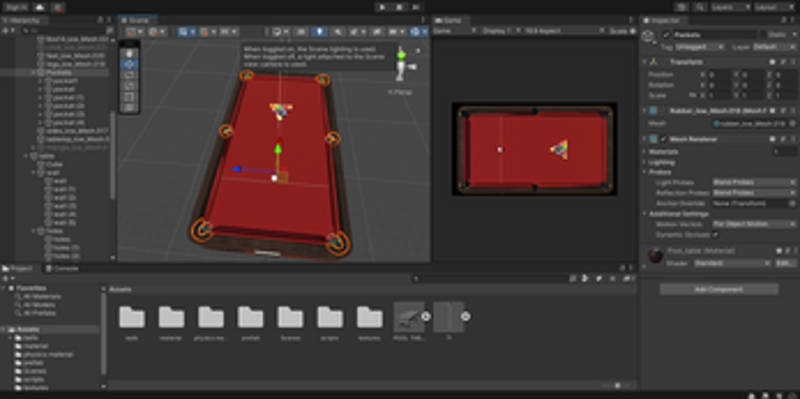Viewport: 800px width, 399px height.
Task: Switch to the Hierarchy tab
Action: (24, 20)
